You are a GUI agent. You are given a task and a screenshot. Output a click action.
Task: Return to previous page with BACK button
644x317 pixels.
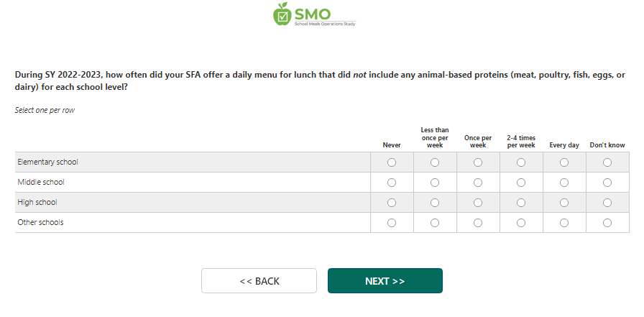coord(259,281)
